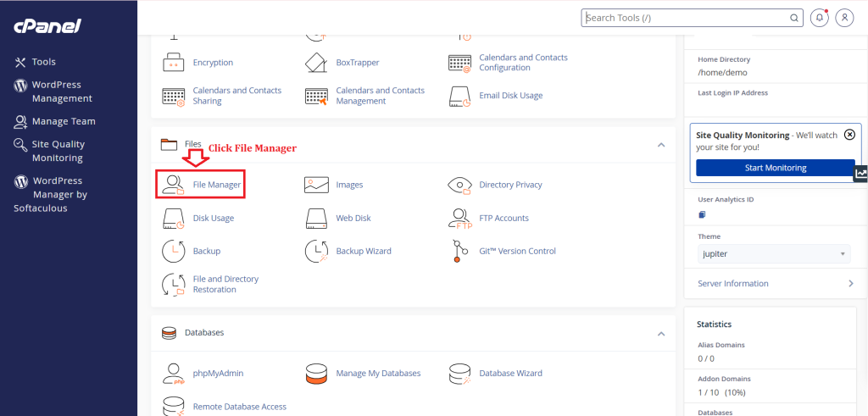Select the /home/demo home directory text
868x416 pixels.
coord(722,73)
